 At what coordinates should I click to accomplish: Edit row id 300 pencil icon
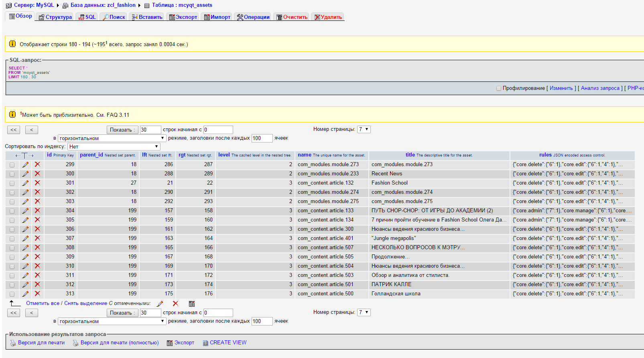[x=25, y=174]
